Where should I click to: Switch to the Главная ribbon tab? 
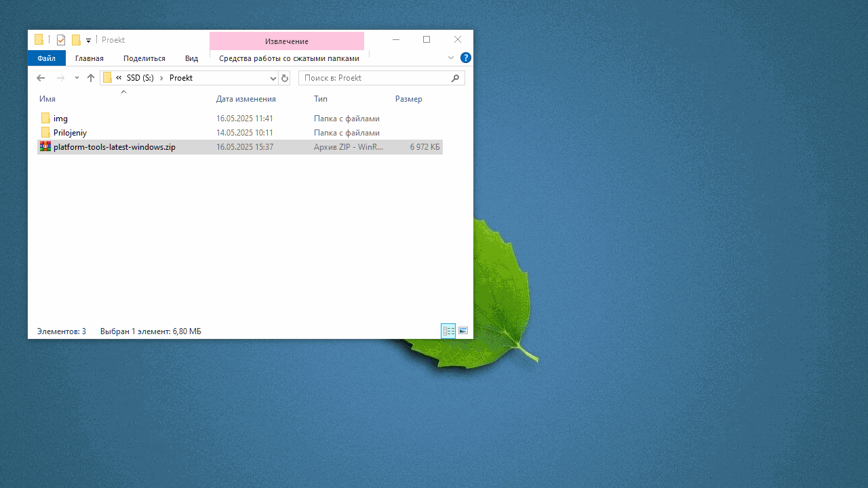(90, 58)
